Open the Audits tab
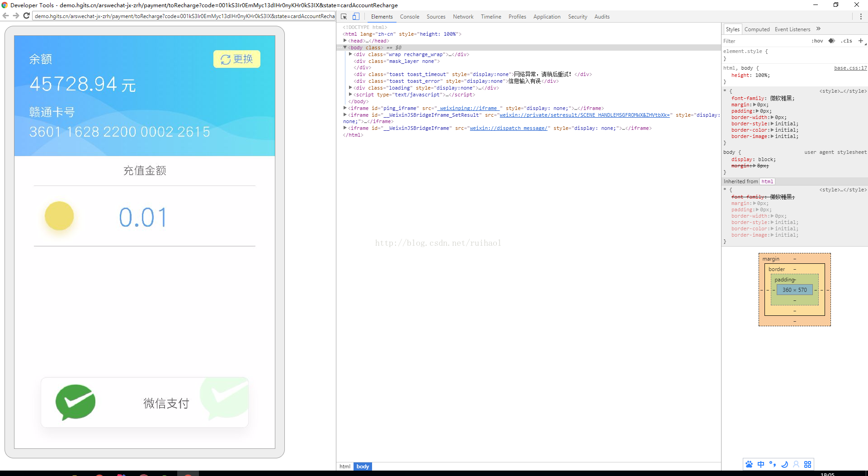Viewport: 868px width, 476px height. click(x=602, y=17)
